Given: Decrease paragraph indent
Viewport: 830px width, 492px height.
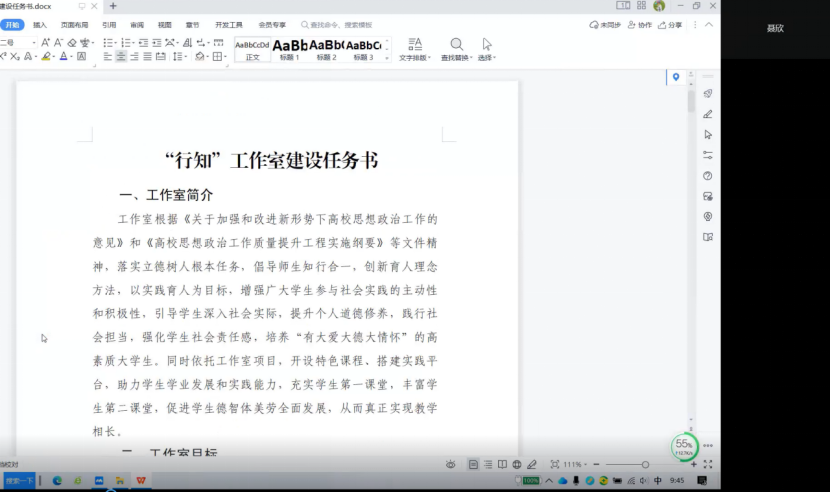Looking at the screenshot, I should coord(143,42).
